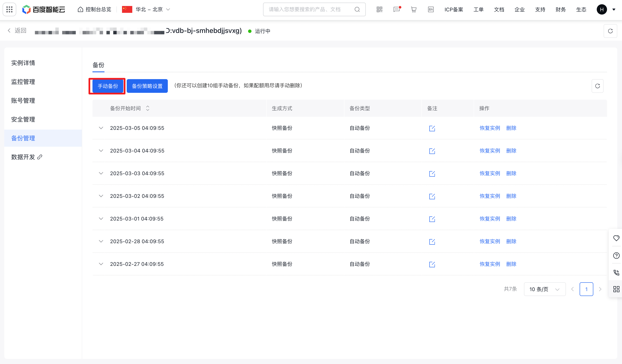This screenshot has width=622, height=364.
Task: Edit remark for 2025-03-04 backup
Action: pyautogui.click(x=432, y=151)
